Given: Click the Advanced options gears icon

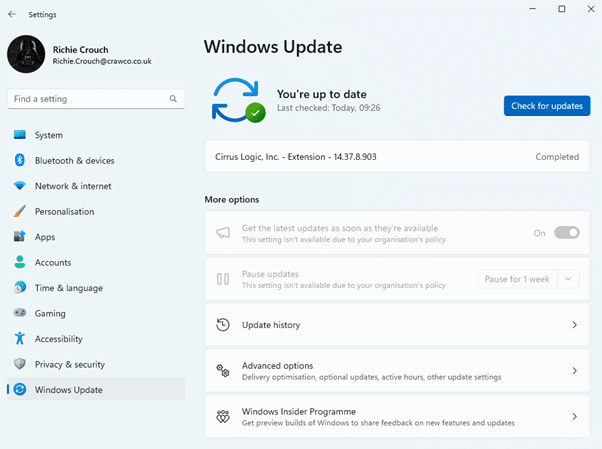Looking at the screenshot, I should (223, 371).
